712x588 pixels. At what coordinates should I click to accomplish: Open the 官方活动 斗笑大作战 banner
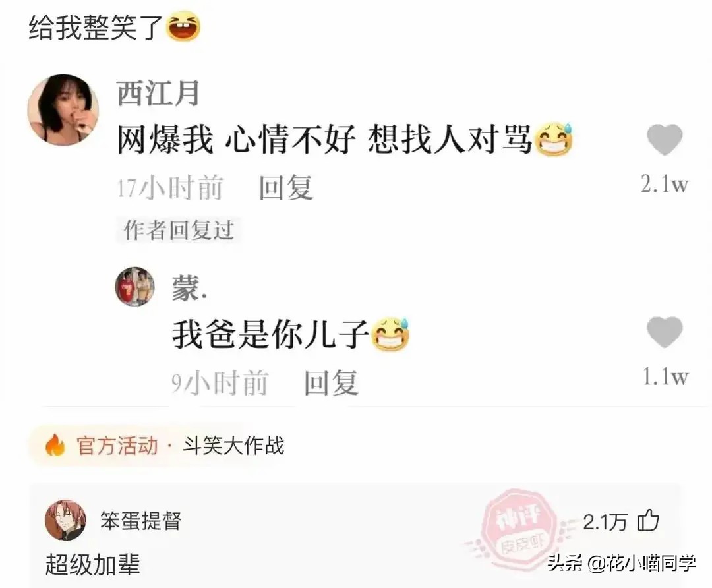point(158,446)
